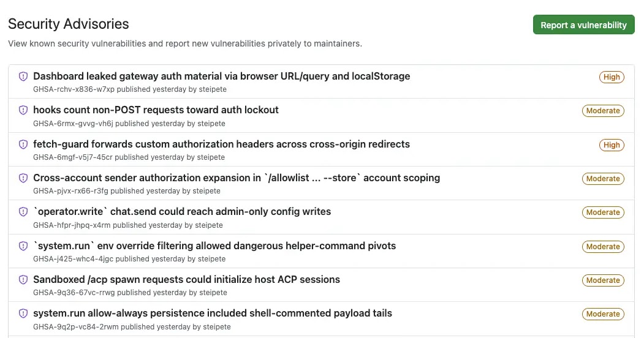Image resolution: width=644 pixels, height=338 pixels.
Task: Click shield icon next to Cross-account sender advisory
Action: (x=23, y=178)
